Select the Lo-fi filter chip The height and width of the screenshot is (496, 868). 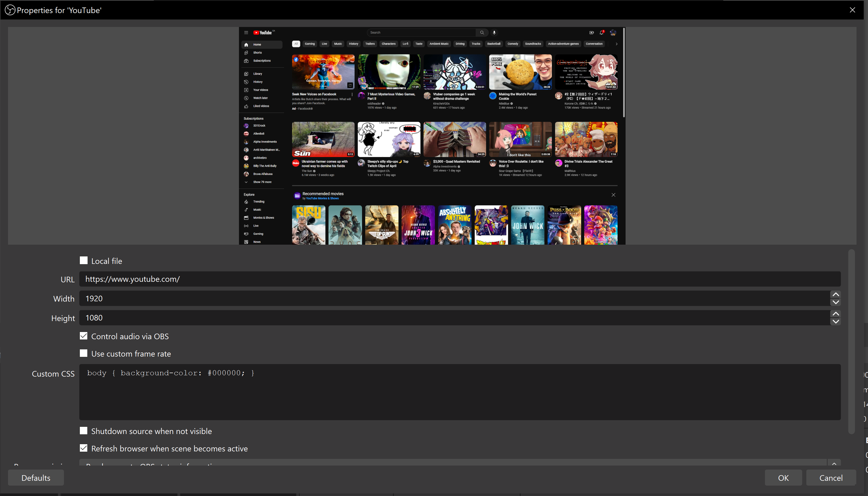405,44
